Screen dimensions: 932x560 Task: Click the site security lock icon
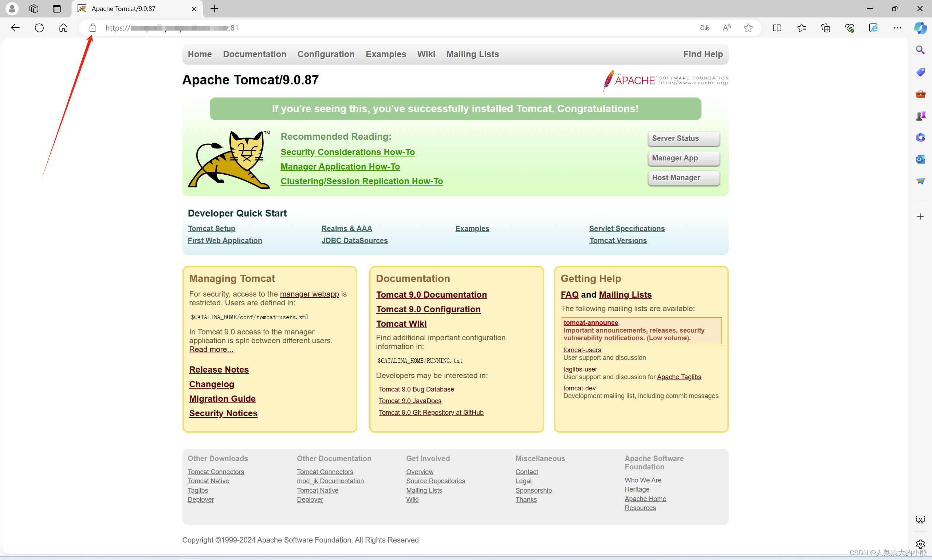[x=93, y=28]
